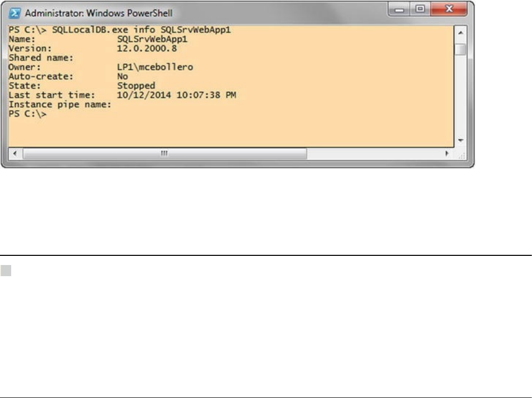The image size is (532, 398).
Task: Click the horizontal scrollbar thumb
Action: pyautogui.click(x=165, y=154)
